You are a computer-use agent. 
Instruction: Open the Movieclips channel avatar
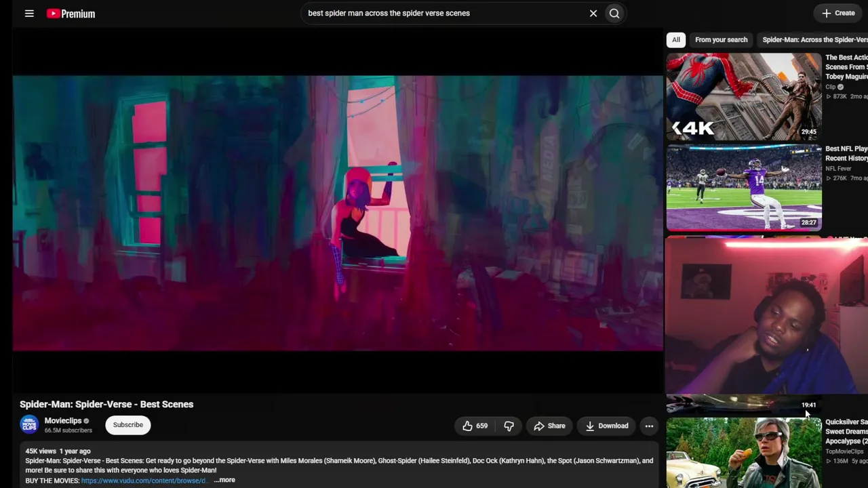coord(29,425)
